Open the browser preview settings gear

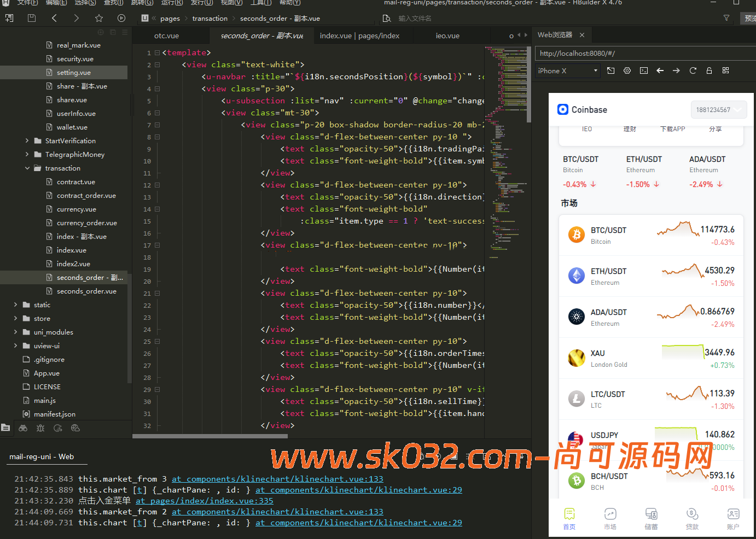[x=627, y=71]
